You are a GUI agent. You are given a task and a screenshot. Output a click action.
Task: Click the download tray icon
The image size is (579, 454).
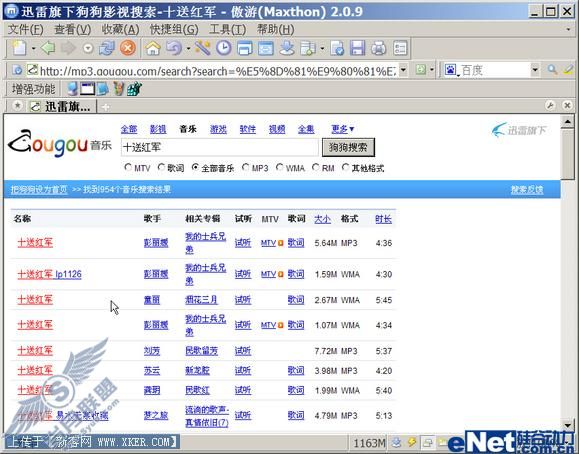click(287, 48)
